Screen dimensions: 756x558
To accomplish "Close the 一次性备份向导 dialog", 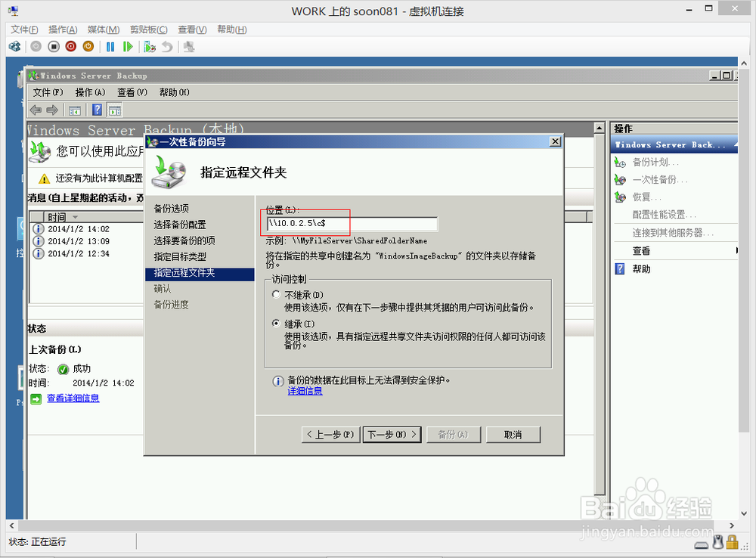I will [x=555, y=141].
